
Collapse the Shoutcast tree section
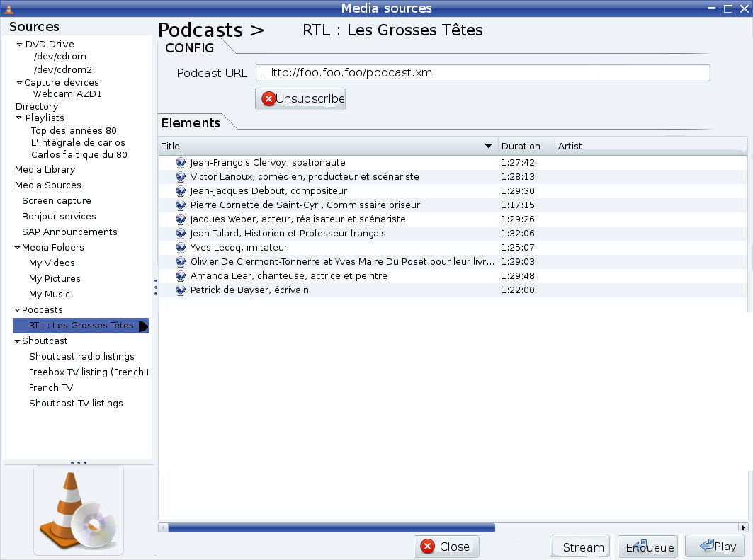point(17,341)
